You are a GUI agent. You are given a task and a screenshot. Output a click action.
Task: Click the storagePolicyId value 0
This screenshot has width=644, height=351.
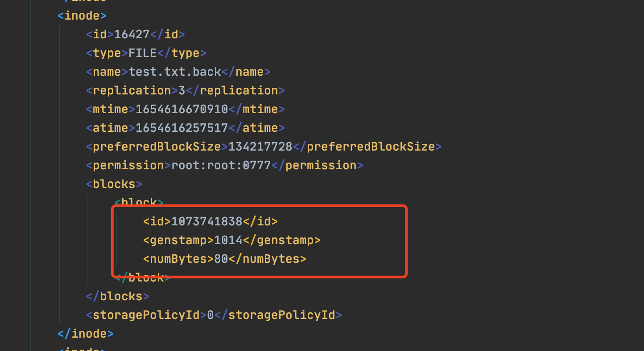coord(211,315)
